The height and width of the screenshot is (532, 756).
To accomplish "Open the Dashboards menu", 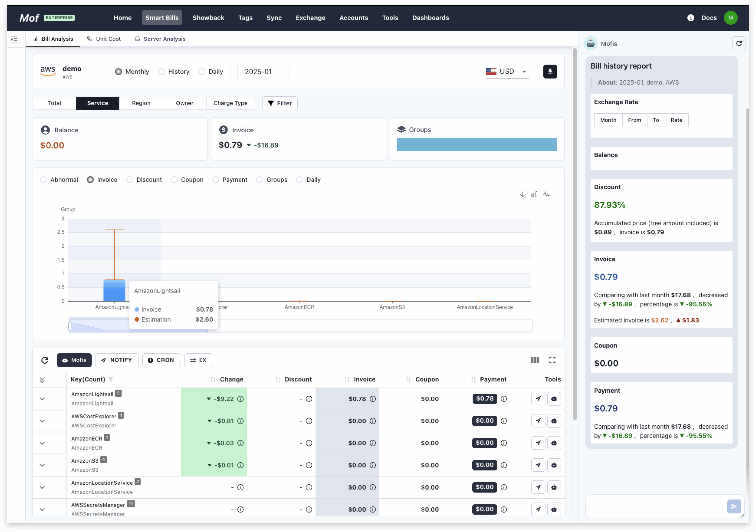I will coord(430,18).
